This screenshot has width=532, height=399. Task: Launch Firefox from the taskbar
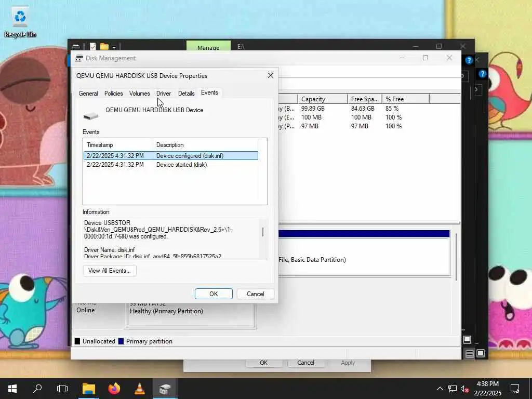pos(114,389)
